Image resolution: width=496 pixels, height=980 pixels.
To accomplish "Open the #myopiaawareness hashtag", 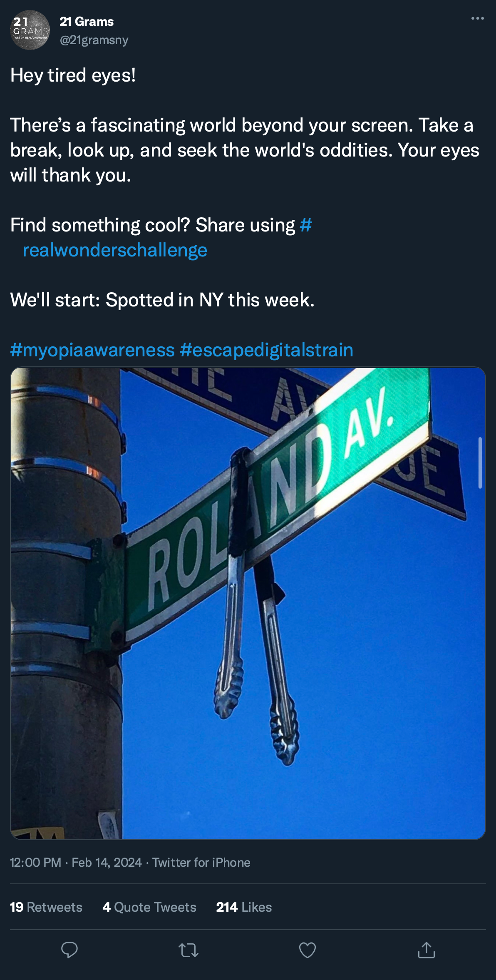I will click(x=92, y=350).
